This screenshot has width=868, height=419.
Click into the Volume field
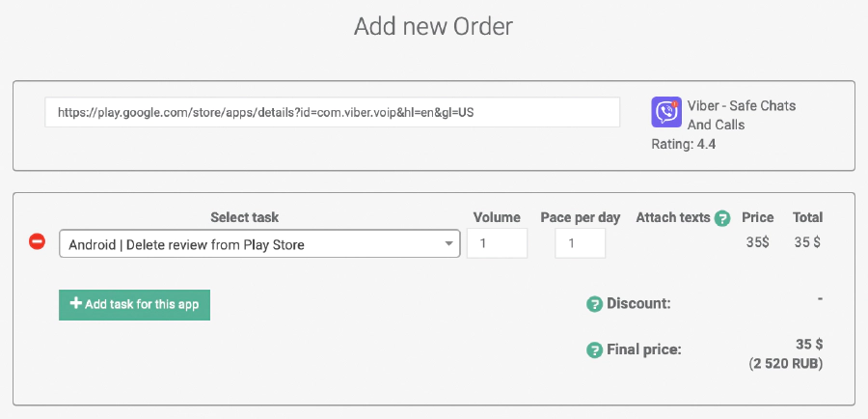497,244
